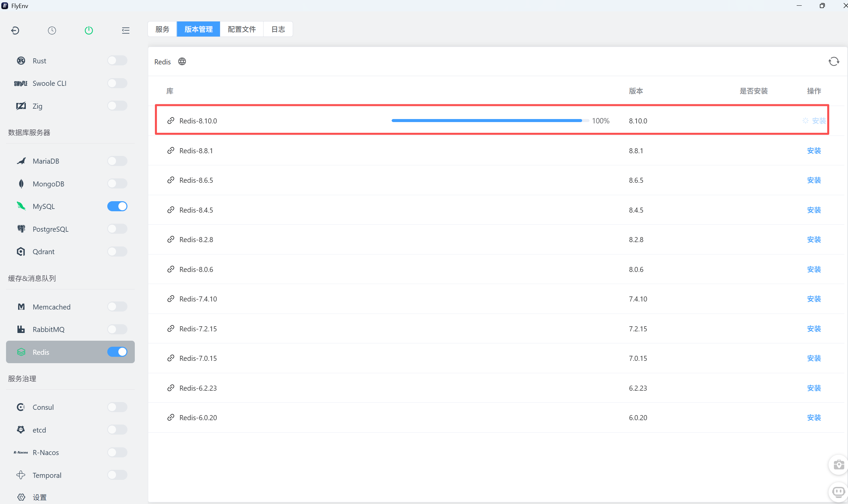Image resolution: width=848 pixels, height=504 pixels.
Task: Open the 日志 tab
Action: pyautogui.click(x=278, y=29)
